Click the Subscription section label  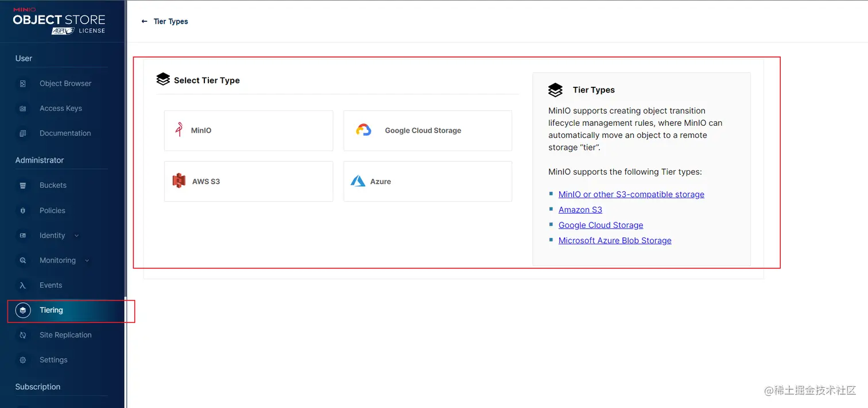coord(38,387)
